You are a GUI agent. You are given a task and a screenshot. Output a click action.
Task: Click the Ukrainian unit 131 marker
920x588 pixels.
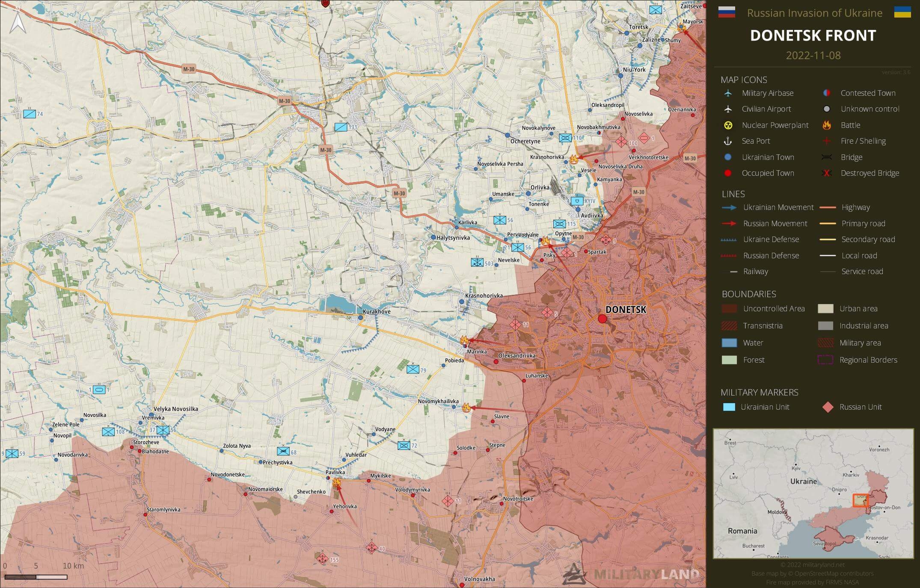(341, 127)
